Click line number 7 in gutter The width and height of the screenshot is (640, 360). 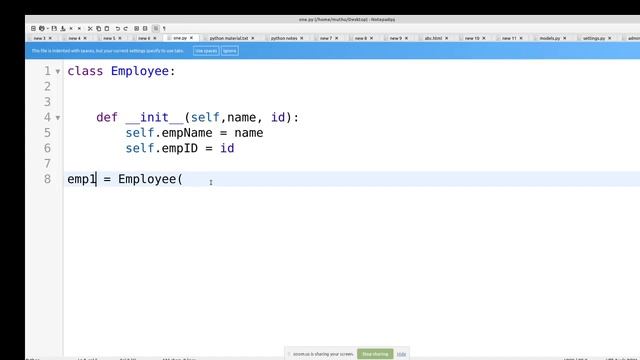click(x=47, y=164)
